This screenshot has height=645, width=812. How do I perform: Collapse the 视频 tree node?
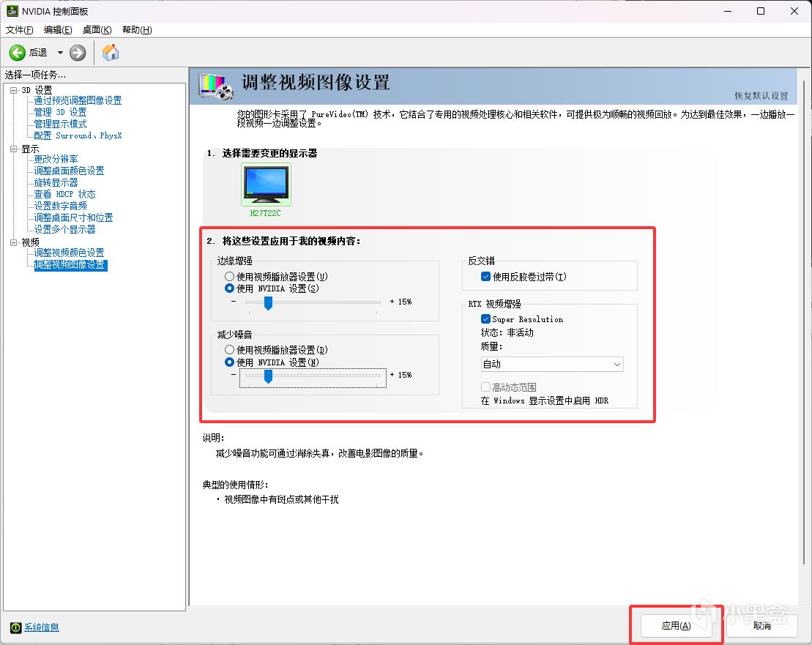tap(13, 242)
